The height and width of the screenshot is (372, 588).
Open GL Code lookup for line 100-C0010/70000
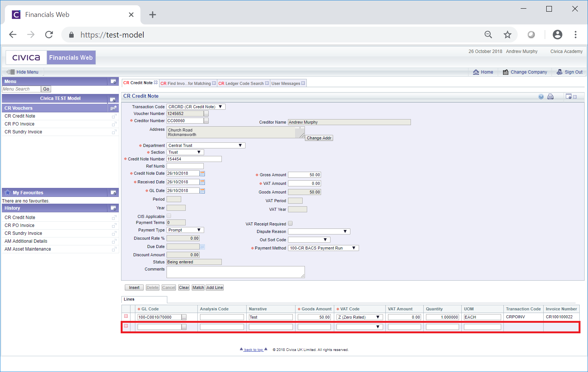pyautogui.click(x=184, y=318)
